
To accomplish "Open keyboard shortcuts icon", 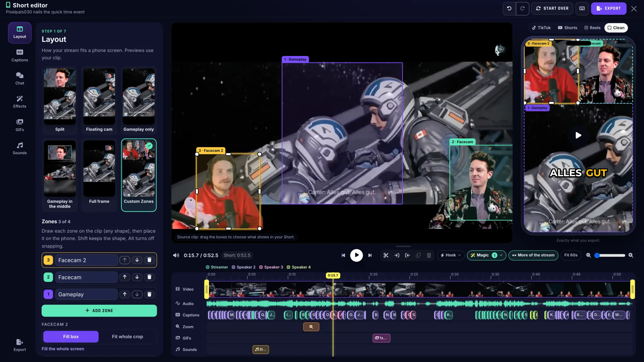I will [582, 9].
